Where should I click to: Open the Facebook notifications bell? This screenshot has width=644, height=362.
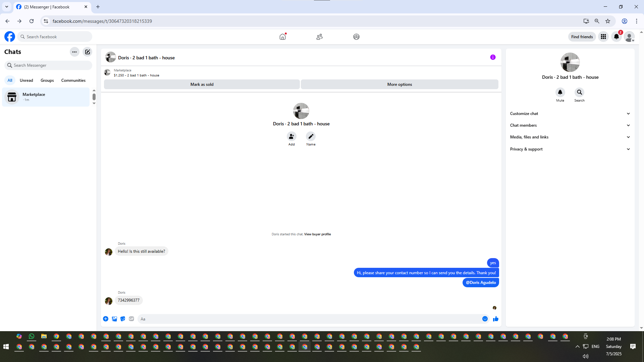click(x=616, y=37)
